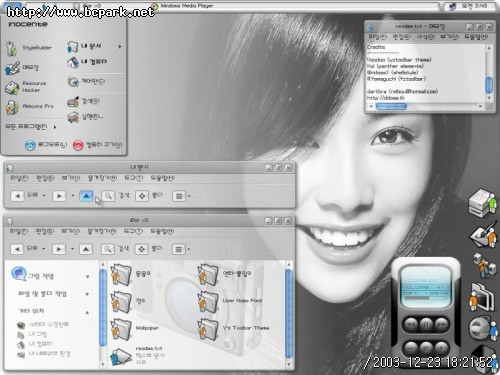500x375 pixels.
Task: Collapse the picture tasks panel chevron
Action: click(88, 276)
